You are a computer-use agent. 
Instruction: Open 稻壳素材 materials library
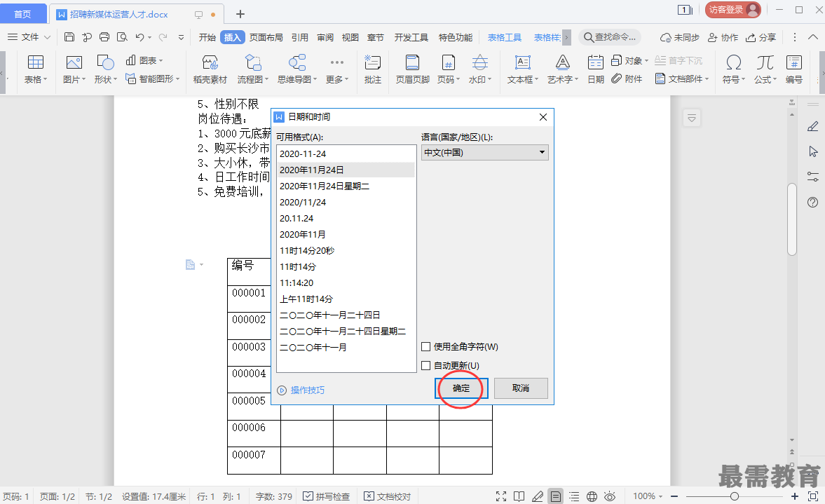coord(210,69)
